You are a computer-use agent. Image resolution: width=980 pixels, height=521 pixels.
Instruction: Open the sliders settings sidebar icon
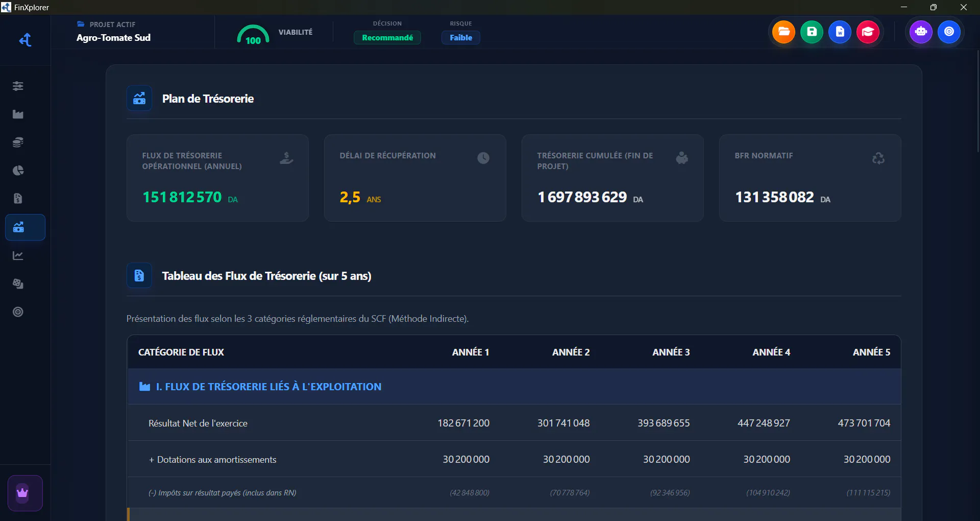coord(18,86)
